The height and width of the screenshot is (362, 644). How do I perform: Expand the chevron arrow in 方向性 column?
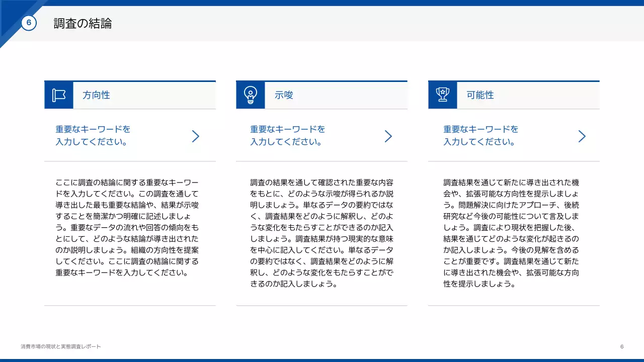click(x=196, y=136)
